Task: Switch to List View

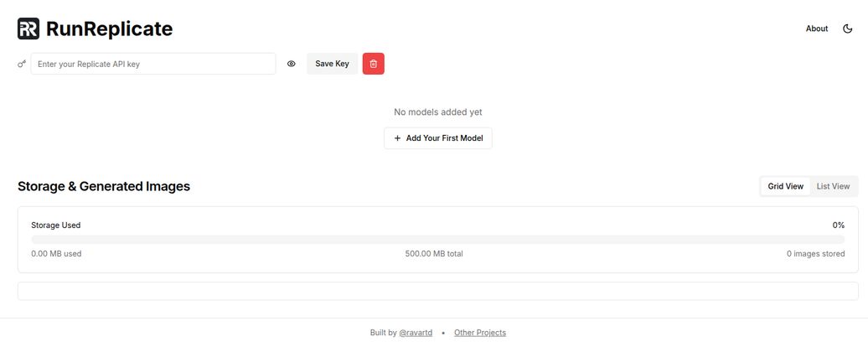Action: [x=833, y=187]
